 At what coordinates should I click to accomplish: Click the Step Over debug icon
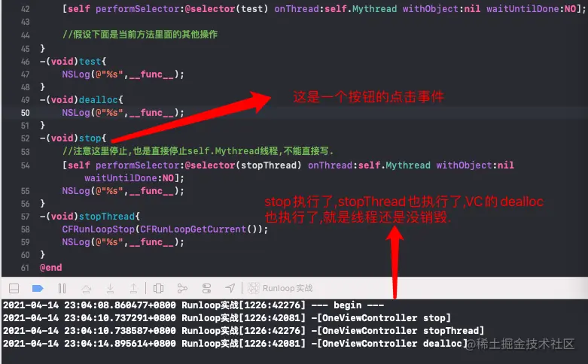(x=87, y=288)
